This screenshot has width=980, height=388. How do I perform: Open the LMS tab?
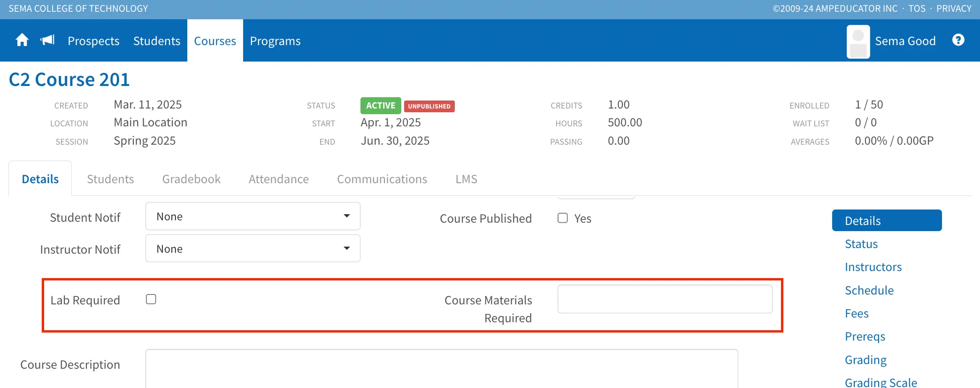[x=466, y=179]
